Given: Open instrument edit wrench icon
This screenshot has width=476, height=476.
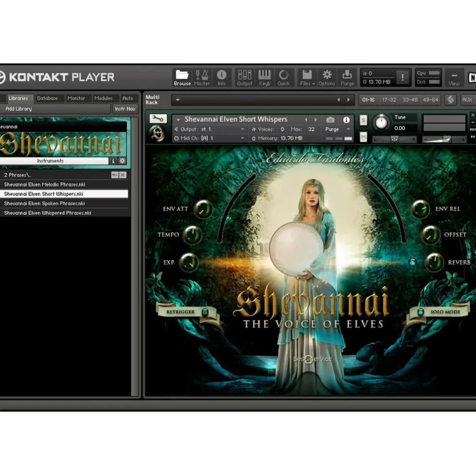Looking at the screenshot, I should [158, 119].
